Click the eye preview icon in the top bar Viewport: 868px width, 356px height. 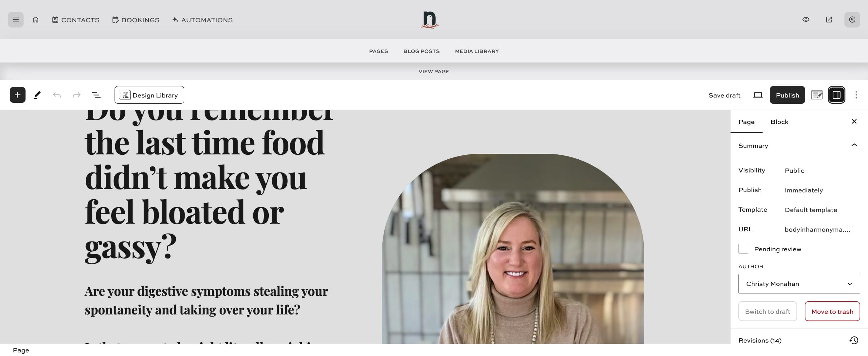pyautogui.click(x=806, y=20)
